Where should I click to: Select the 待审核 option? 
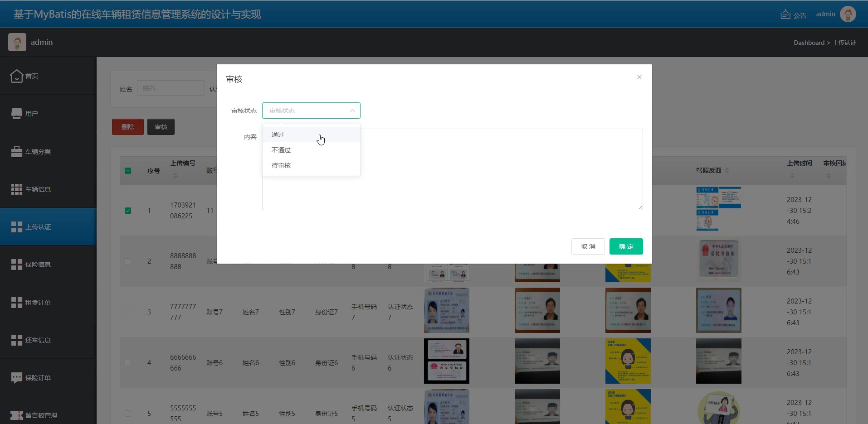[281, 165]
